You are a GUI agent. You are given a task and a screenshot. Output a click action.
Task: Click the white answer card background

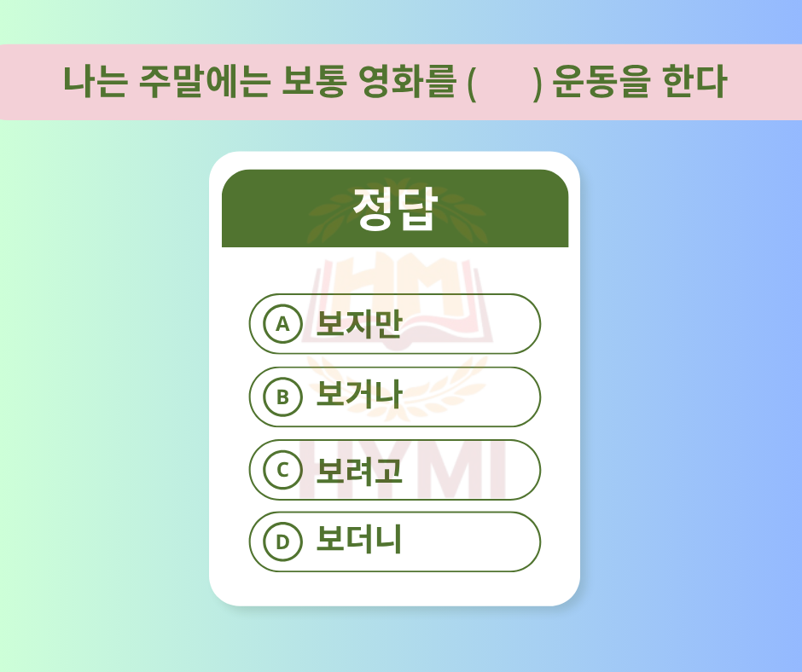pyautogui.click(x=395, y=379)
